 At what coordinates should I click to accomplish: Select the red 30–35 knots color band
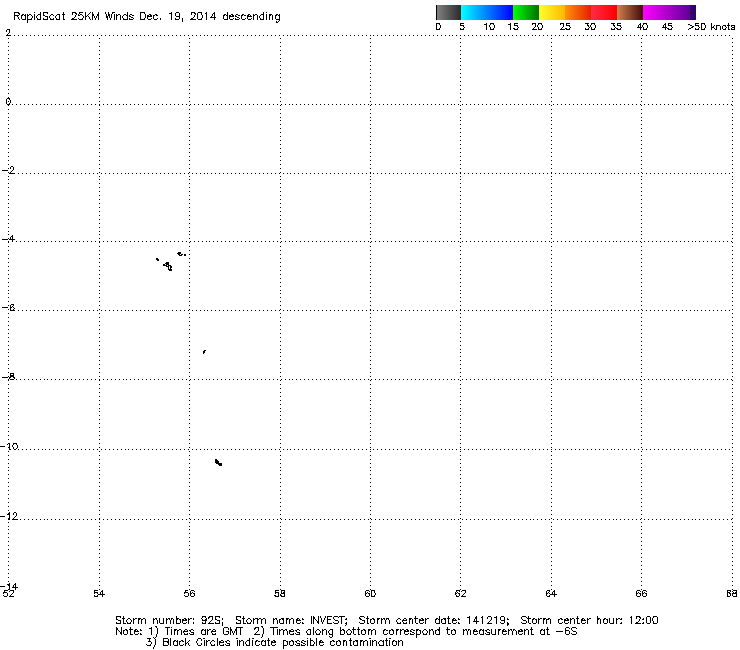pyautogui.click(x=604, y=12)
